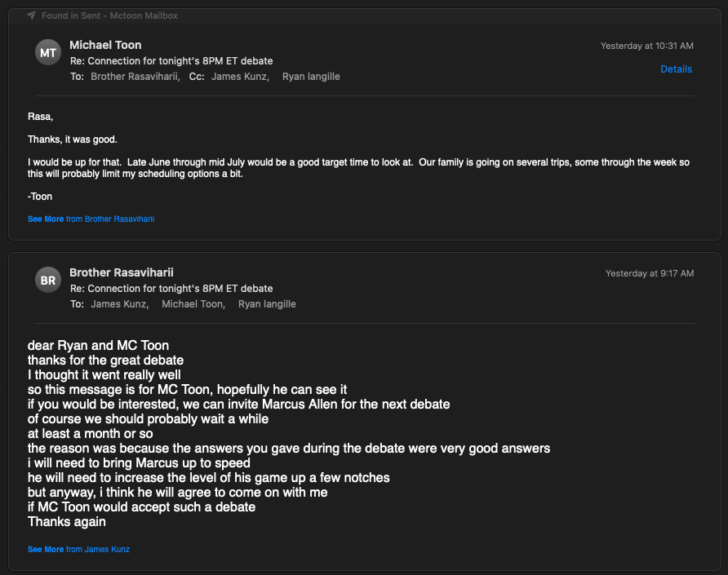728x575 pixels.
Task: Click subject line of Michael Toon's reply
Action: click(x=171, y=61)
